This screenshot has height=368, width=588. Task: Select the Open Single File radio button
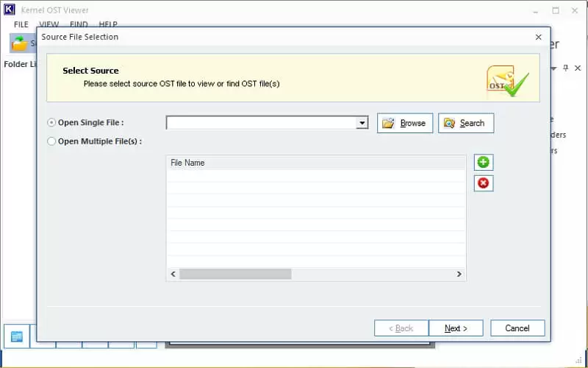pyautogui.click(x=51, y=122)
